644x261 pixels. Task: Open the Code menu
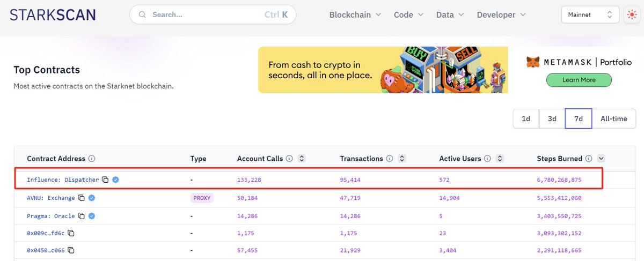(408, 15)
